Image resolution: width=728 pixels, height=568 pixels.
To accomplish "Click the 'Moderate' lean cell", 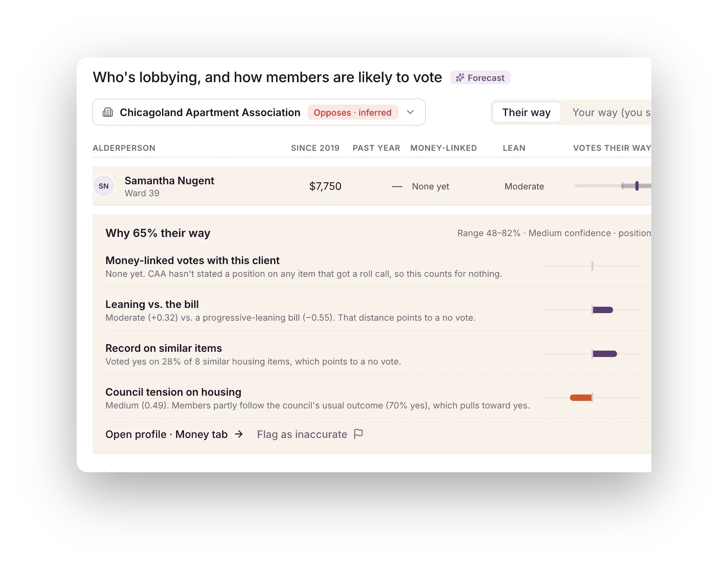I will (x=524, y=186).
